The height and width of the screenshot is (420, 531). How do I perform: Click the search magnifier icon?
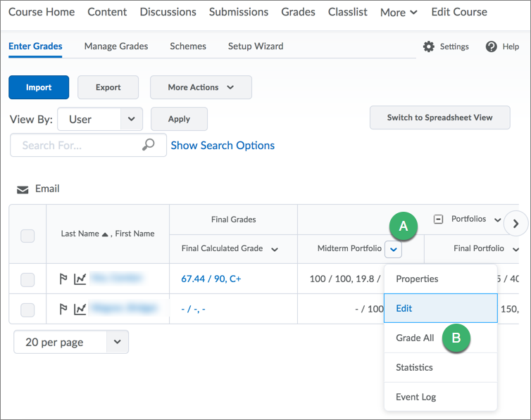coord(148,145)
